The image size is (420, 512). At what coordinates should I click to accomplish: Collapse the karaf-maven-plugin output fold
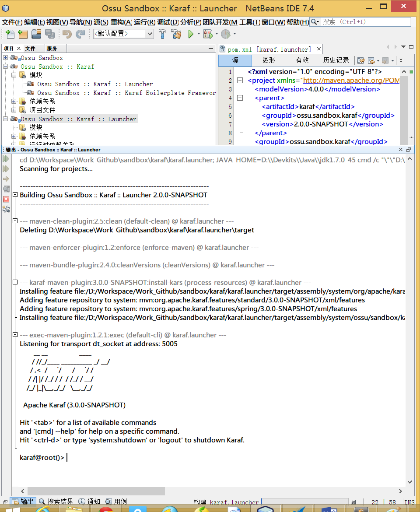click(x=15, y=282)
